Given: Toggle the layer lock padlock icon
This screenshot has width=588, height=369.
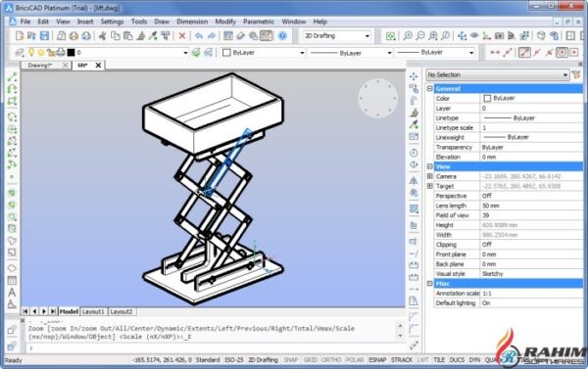Looking at the screenshot, I should (x=51, y=53).
